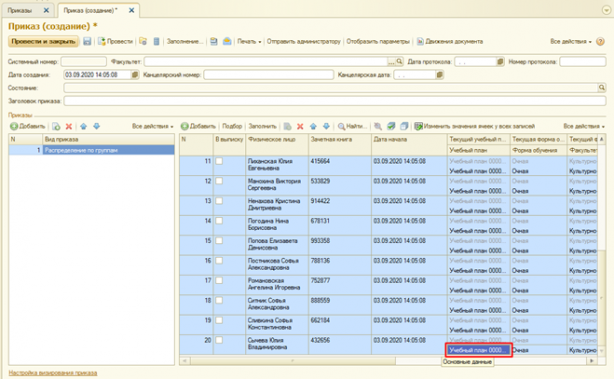The image size is (614, 379).
Task: Open help via the question mark icon
Action: (600, 42)
